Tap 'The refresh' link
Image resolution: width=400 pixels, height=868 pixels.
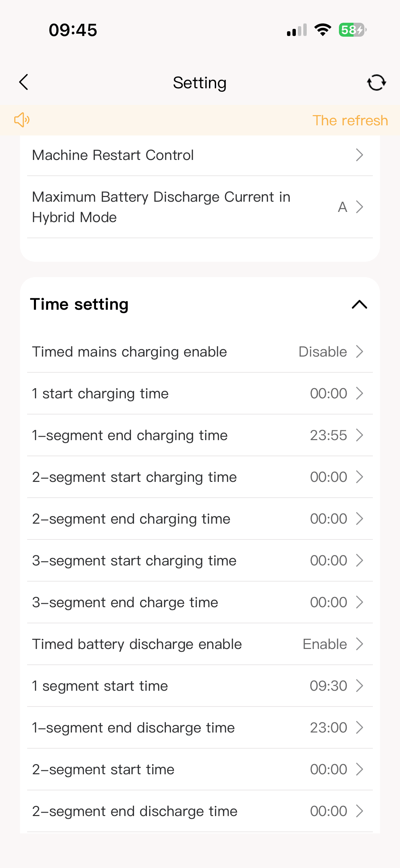pyautogui.click(x=350, y=121)
